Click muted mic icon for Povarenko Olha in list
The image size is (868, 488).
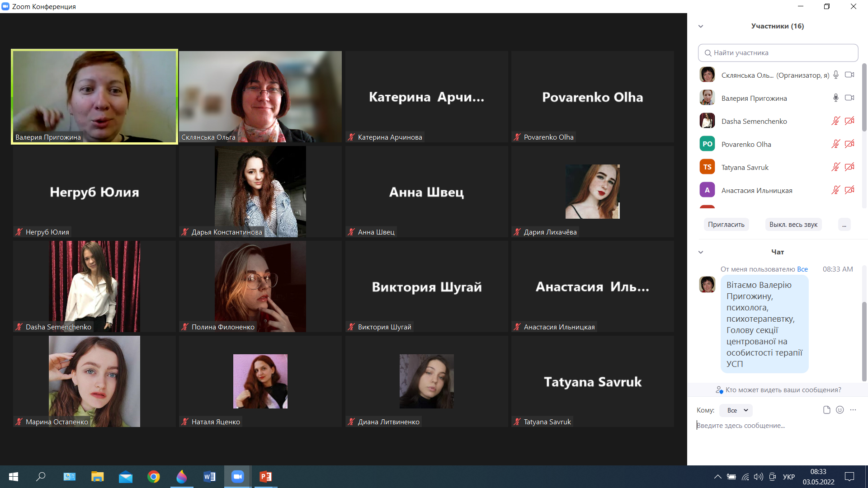click(x=836, y=144)
